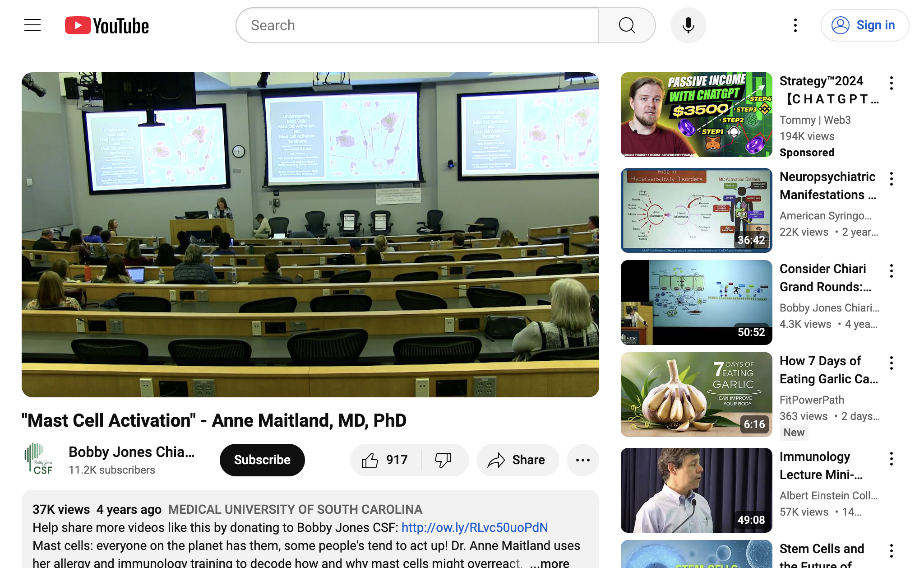Viewport: 924px width, 568px height.
Task: Subscribe to the channel
Action: [x=262, y=460]
